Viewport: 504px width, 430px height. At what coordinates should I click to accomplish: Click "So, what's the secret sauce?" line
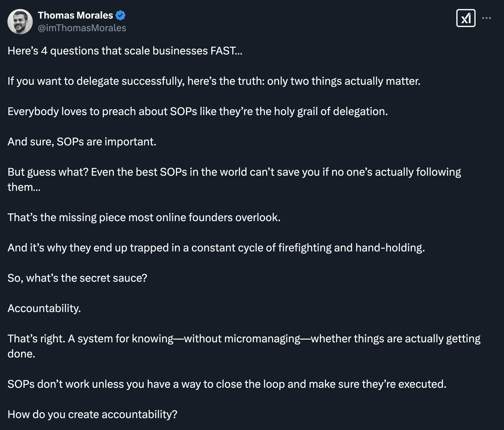pos(77,278)
